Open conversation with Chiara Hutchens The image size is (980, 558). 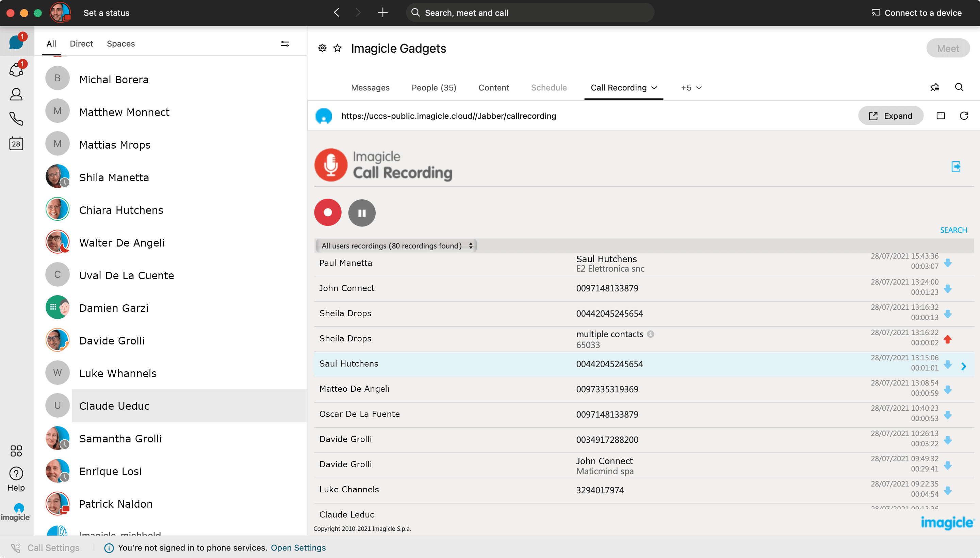click(x=121, y=210)
